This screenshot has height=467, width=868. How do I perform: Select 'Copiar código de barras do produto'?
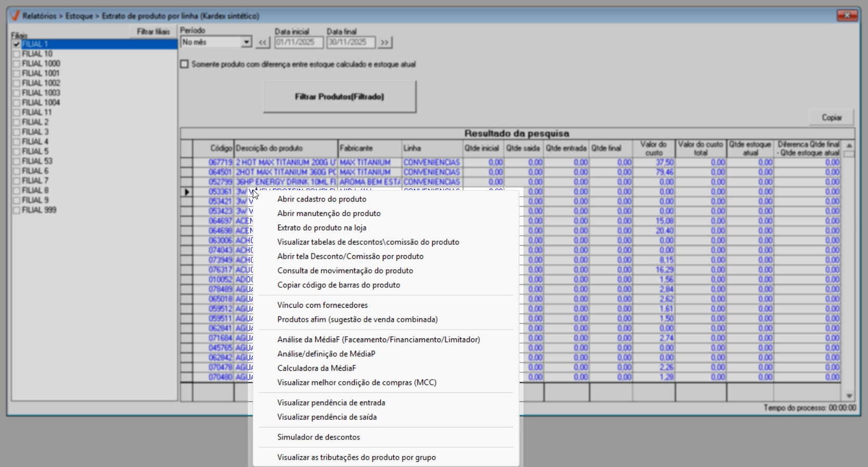tap(339, 285)
